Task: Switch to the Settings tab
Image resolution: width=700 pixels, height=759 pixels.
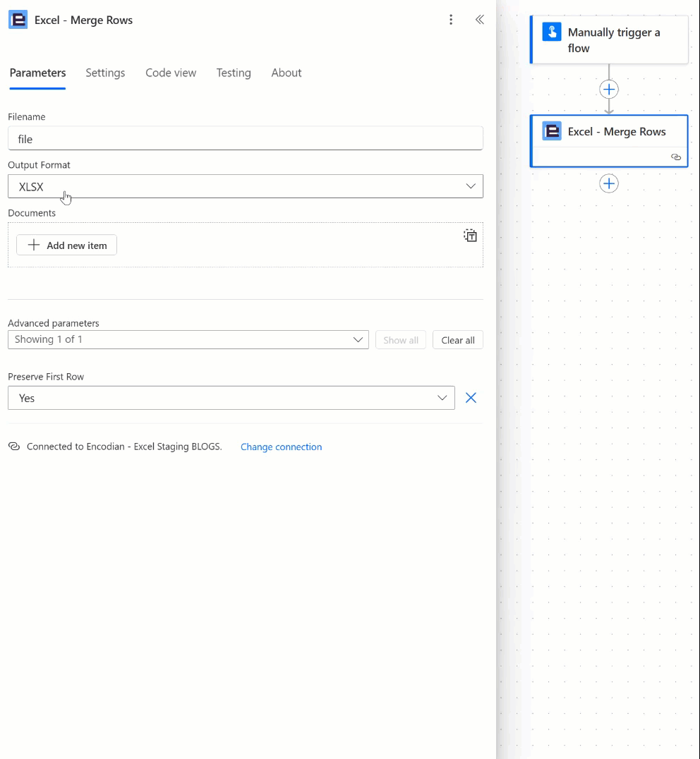Action: coord(105,73)
